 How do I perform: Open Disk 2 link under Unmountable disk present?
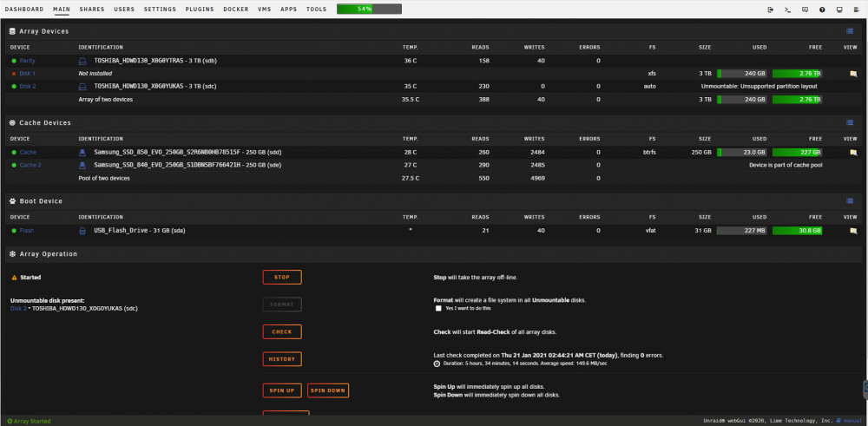(x=18, y=309)
